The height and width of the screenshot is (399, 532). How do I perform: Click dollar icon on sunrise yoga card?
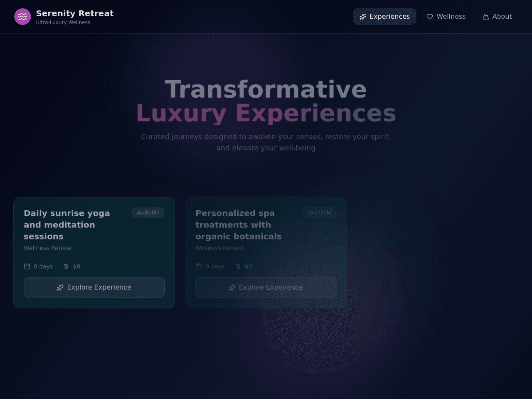pyautogui.click(x=66, y=266)
